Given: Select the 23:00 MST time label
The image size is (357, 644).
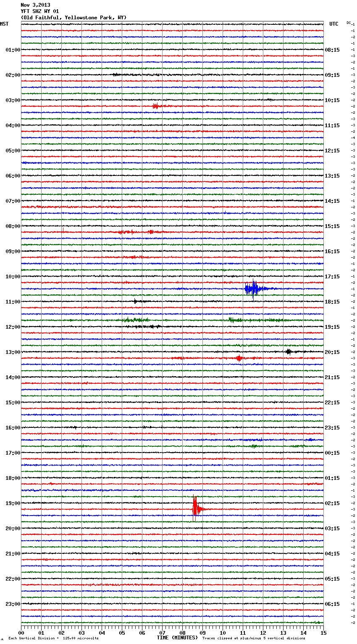Looking at the screenshot, I should [13, 604].
